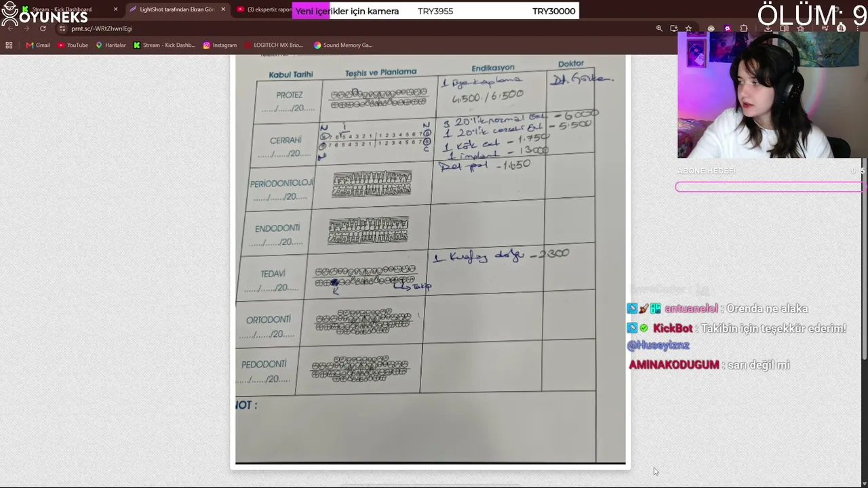Open site information icon beside the URL
Viewport: 868px width, 488px height.
(x=62, y=28)
